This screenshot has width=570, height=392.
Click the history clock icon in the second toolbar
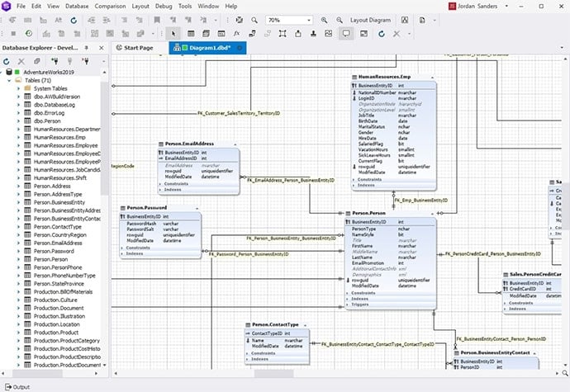tap(29, 34)
